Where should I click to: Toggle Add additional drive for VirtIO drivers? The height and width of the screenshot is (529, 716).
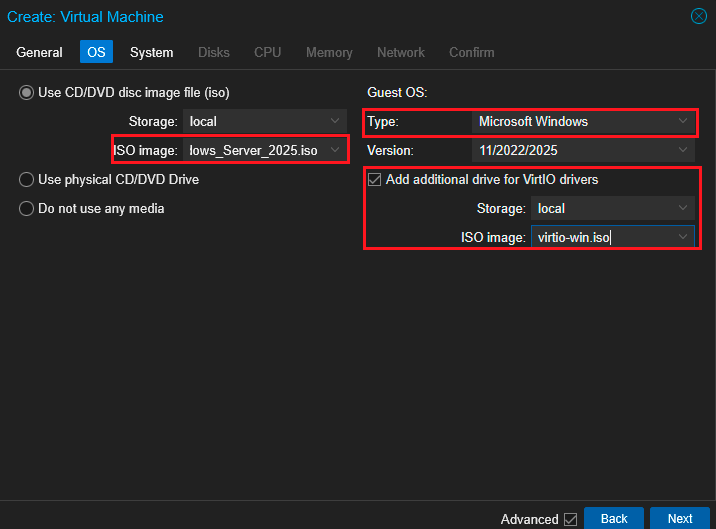pyautogui.click(x=375, y=180)
